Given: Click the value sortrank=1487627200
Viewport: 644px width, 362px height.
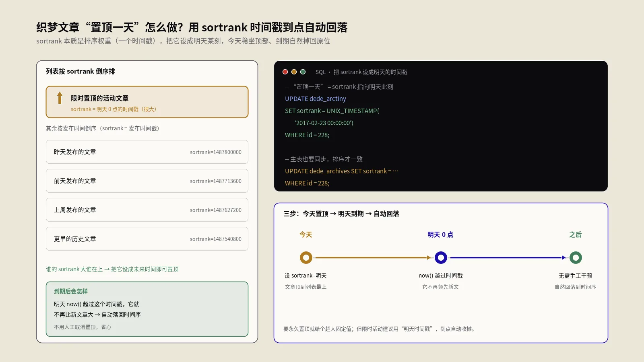Looking at the screenshot, I should point(216,210).
